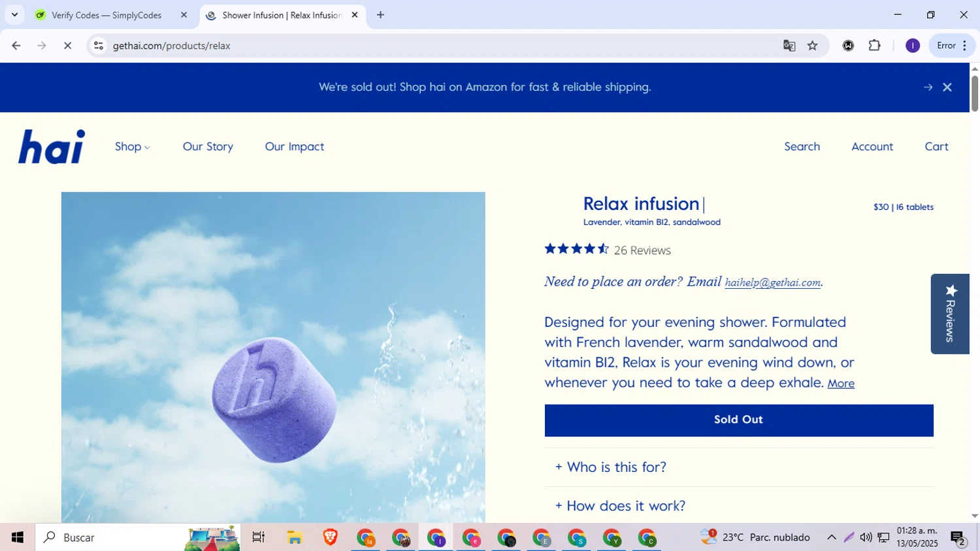Viewport: 980px width, 551px height.
Task: Open the volume speaker icon
Action: click(866, 537)
